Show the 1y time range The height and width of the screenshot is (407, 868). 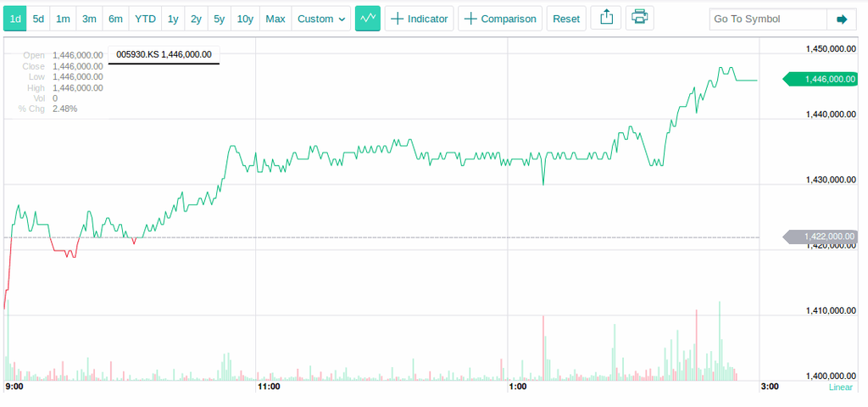tap(173, 19)
